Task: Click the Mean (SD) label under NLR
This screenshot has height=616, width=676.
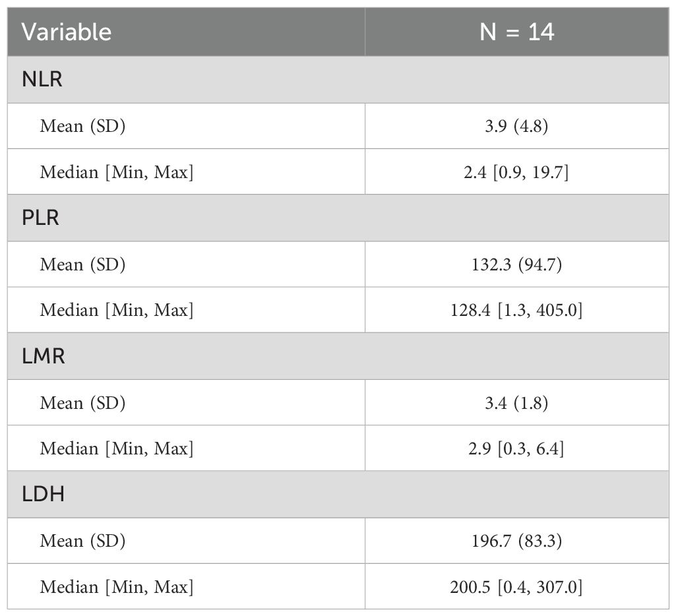Action: coord(82,126)
